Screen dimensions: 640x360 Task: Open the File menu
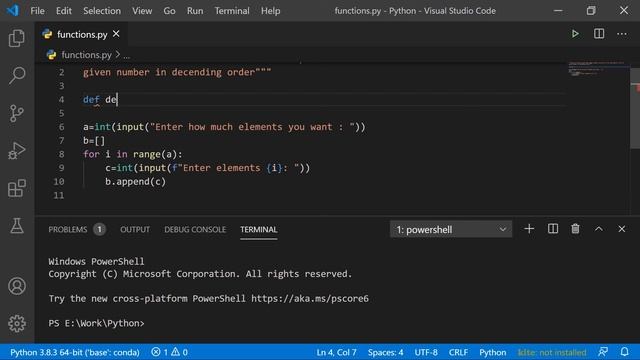click(x=38, y=11)
